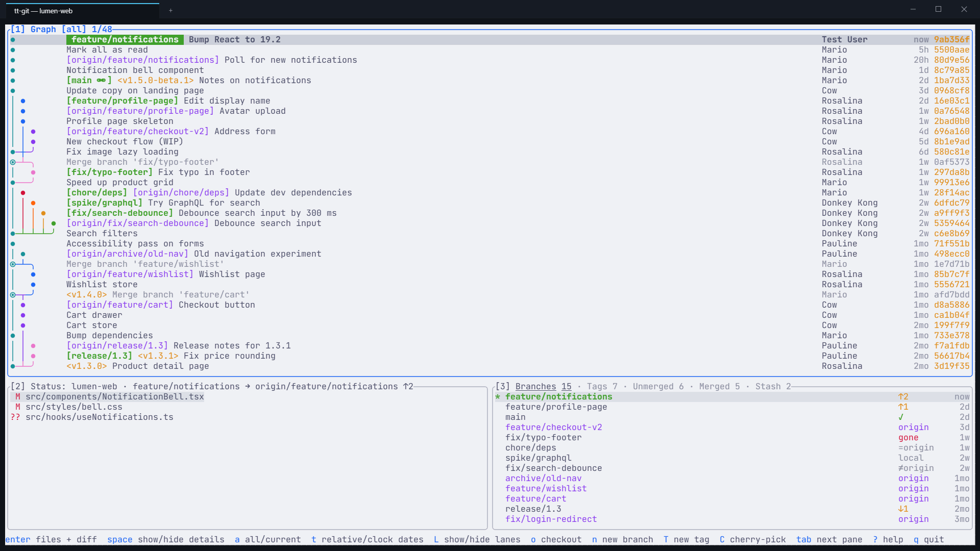Switch to the Unmerged 6 tab
The height and width of the screenshot is (551, 980).
[658, 386]
